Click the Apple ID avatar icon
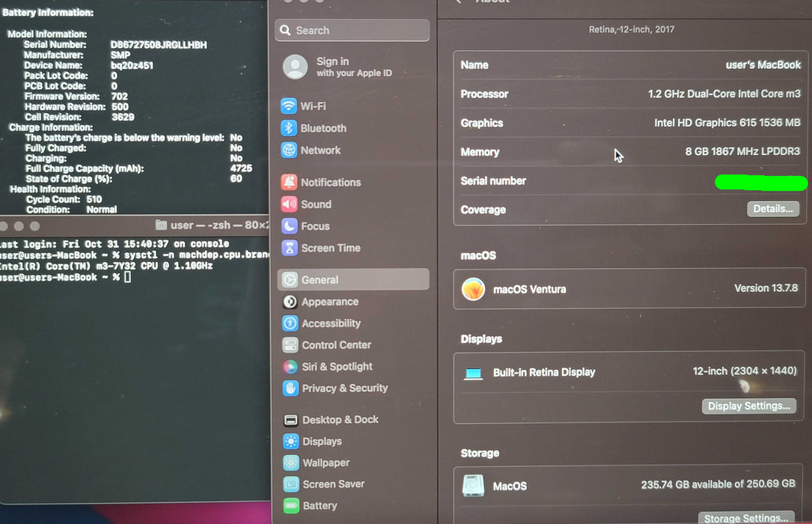 coord(295,67)
